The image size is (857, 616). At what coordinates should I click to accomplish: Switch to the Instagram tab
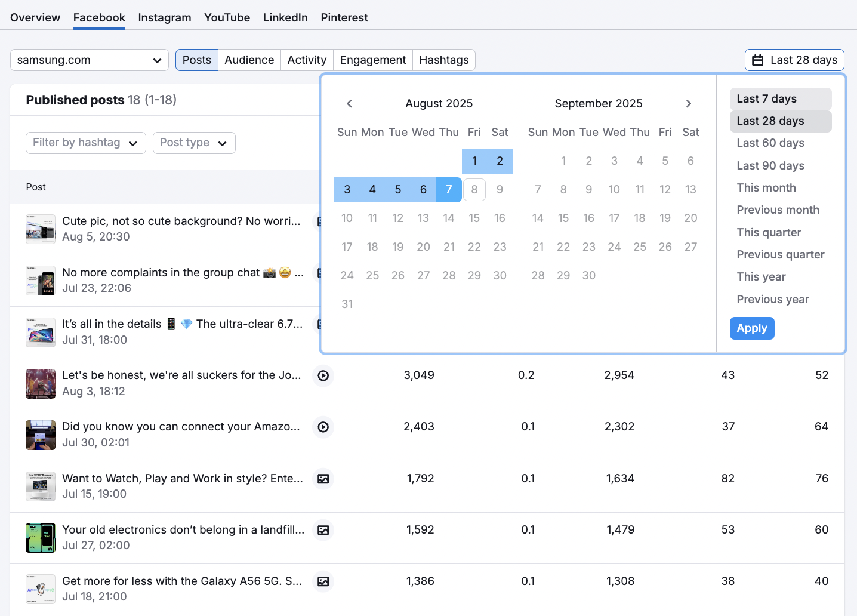[165, 17]
